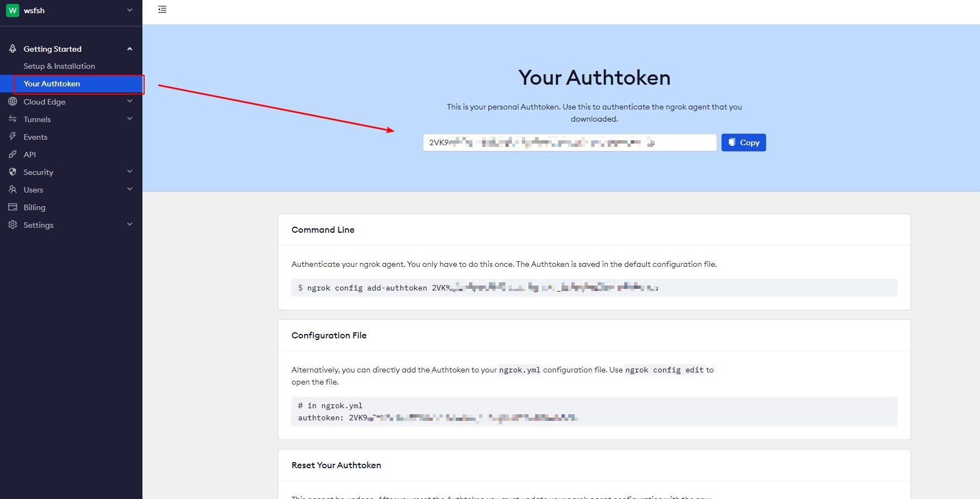Expand the Settings chevron
This screenshot has height=499, width=980.
pos(130,224)
